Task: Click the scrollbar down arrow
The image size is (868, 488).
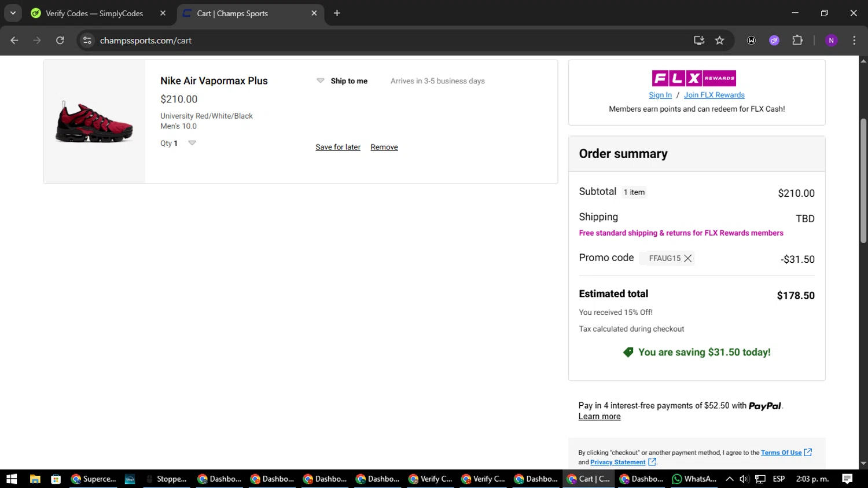Action: click(x=863, y=464)
